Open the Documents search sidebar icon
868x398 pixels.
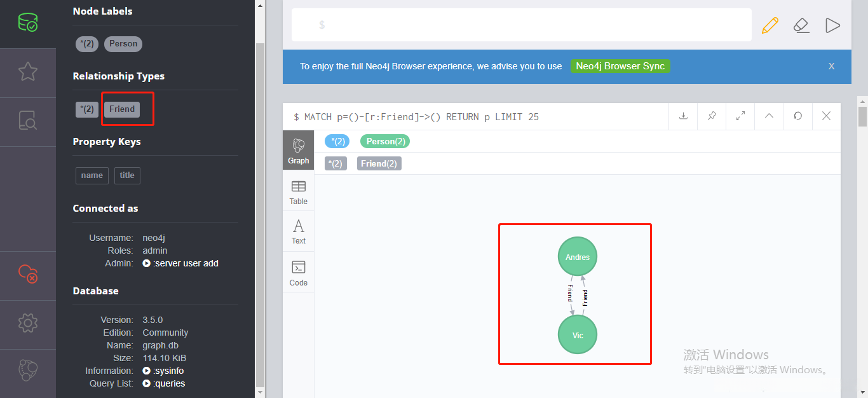pos(28,120)
